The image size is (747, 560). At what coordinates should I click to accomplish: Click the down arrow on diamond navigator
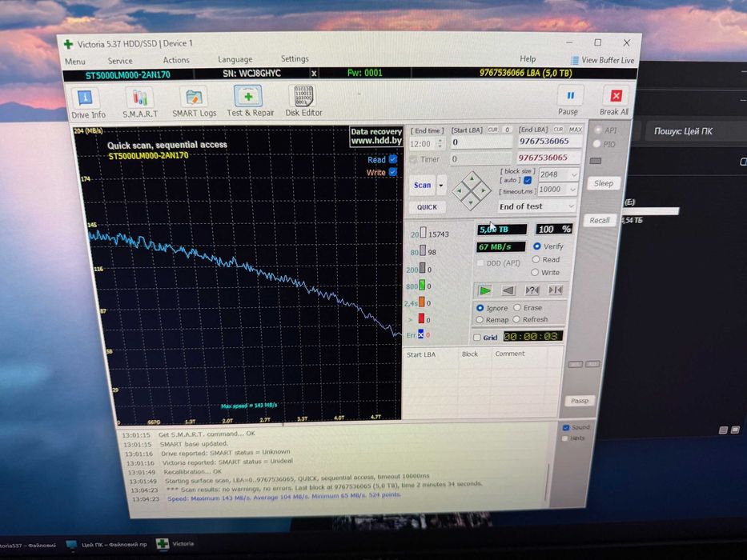pos(471,203)
